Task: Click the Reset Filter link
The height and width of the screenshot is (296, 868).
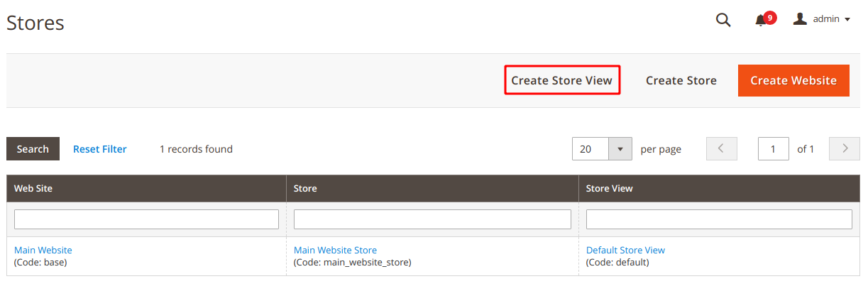Action: pyautogui.click(x=100, y=149)
